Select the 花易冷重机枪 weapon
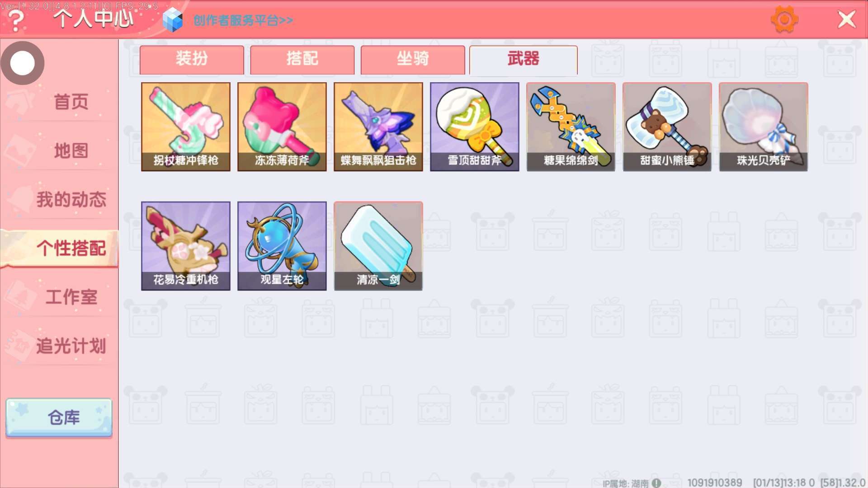Screen dimensions: 868x488 pyautogui.click(x=186, y=246)
